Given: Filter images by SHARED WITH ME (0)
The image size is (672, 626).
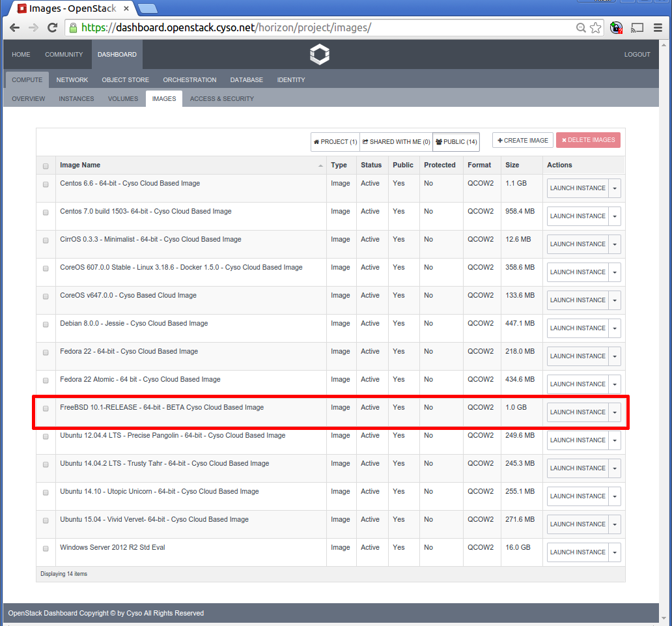Looking at the screenshot, I should click(x=396, y=142).
